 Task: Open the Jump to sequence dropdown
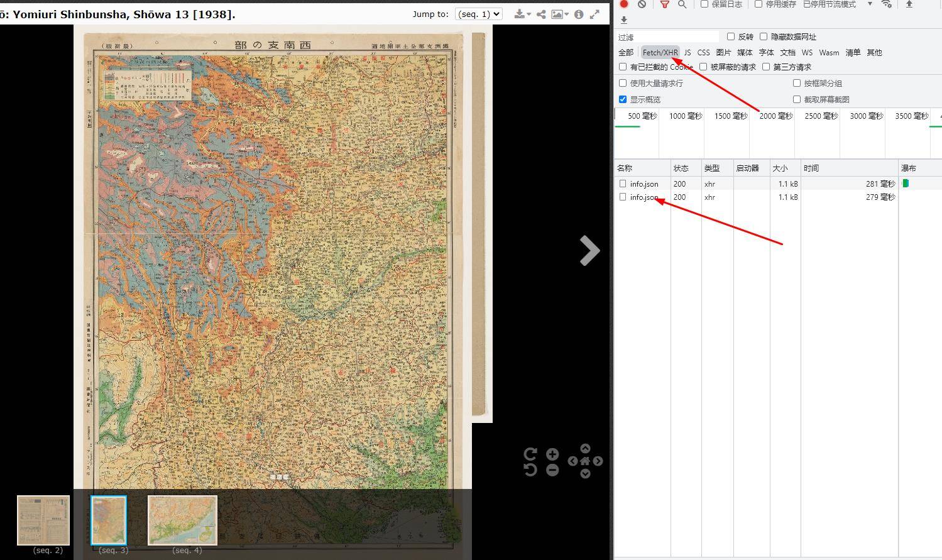(478, 14)
